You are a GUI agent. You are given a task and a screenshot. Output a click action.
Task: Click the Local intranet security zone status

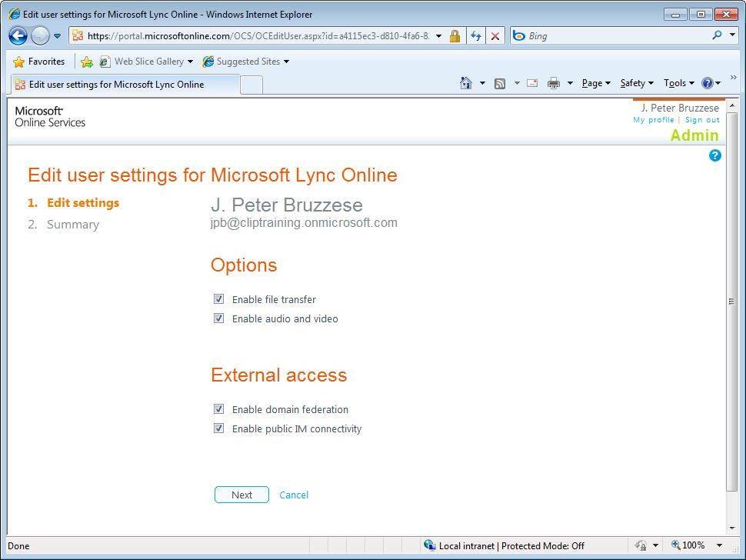(505, 545)
